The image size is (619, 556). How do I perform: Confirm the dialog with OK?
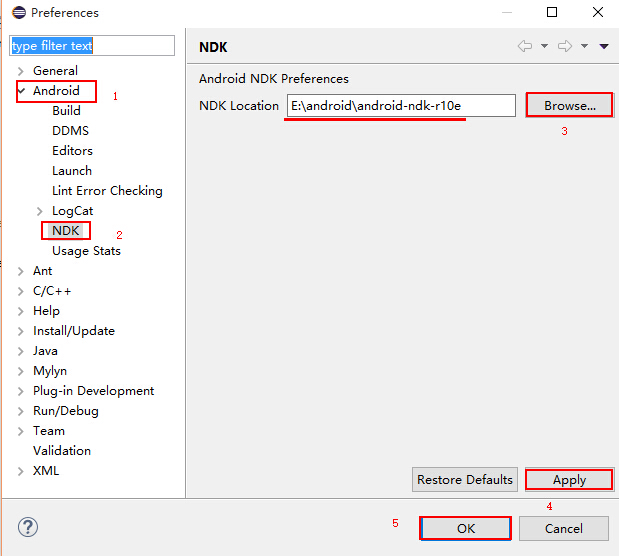pos(465,528)
